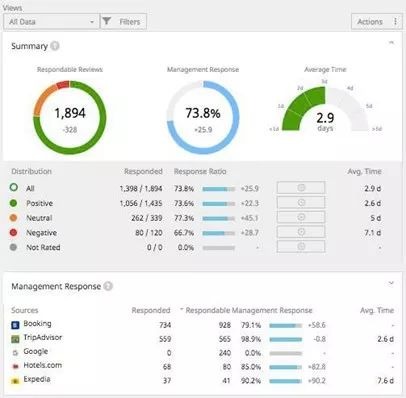Click the 80 / 120 value
This screenshot has width=406, height=398.
[149, 233]
